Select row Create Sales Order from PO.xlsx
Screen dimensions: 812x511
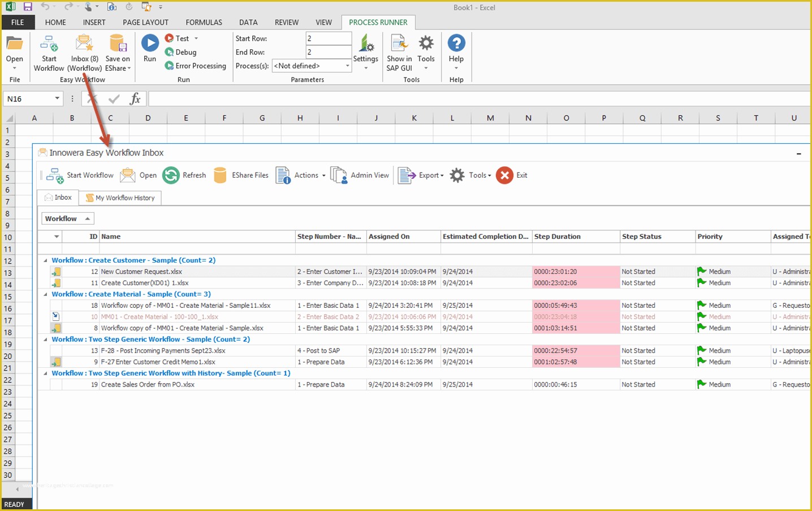pyautogui.click(x=424, y=385)
